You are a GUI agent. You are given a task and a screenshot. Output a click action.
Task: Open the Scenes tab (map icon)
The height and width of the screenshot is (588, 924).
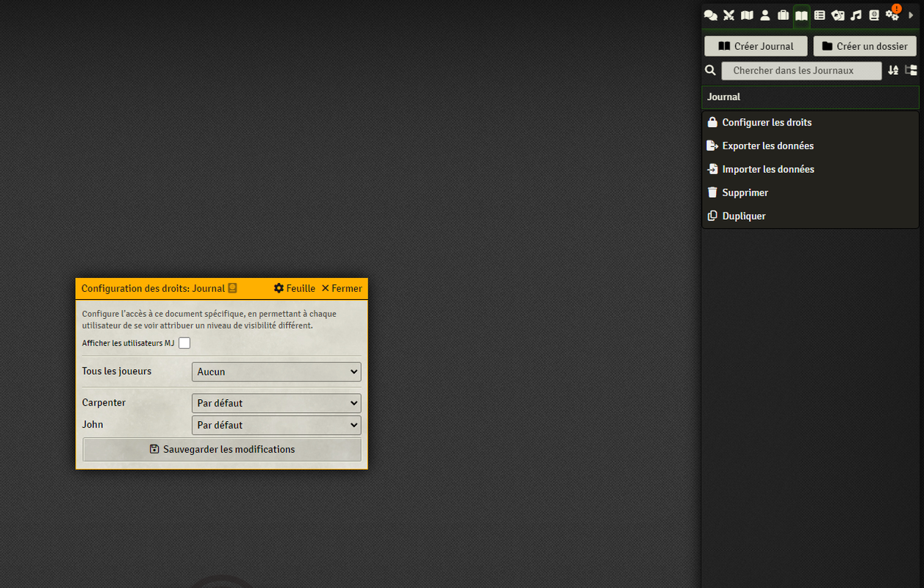[747, 15]
